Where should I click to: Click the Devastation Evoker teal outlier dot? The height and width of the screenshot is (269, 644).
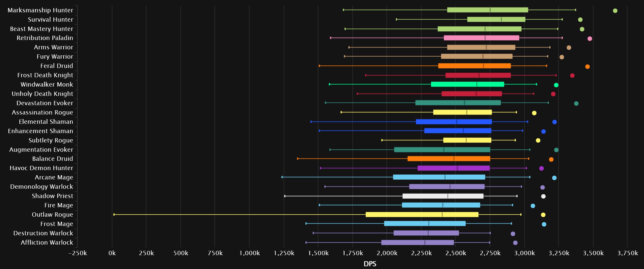coord(576,103)
